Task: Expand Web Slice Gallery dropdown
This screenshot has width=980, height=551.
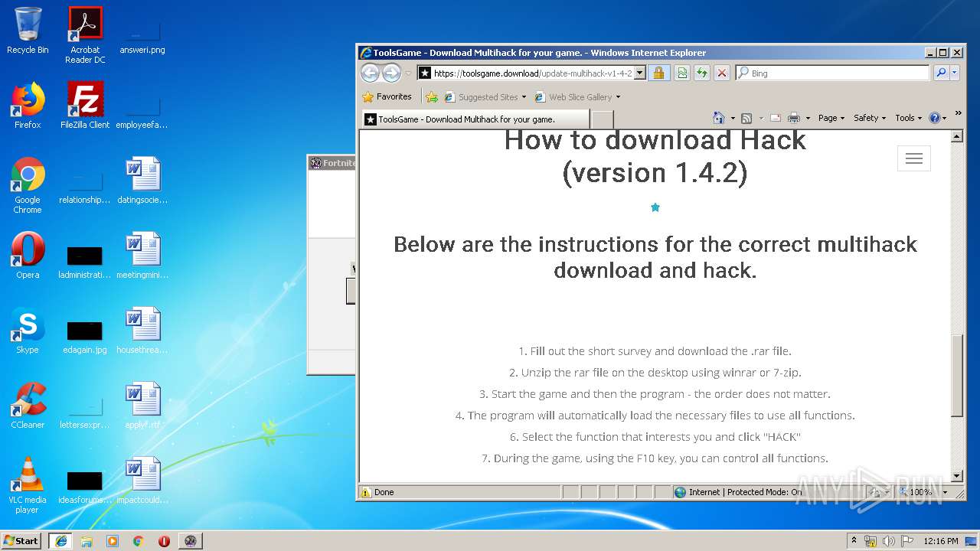Action: pyautogui.click(x=618, y=97)
